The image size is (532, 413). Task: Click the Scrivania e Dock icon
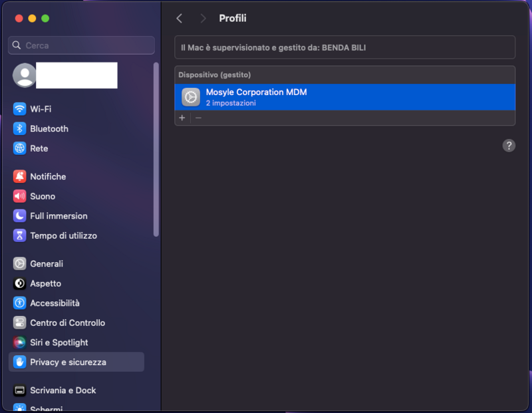click(19, 390)
